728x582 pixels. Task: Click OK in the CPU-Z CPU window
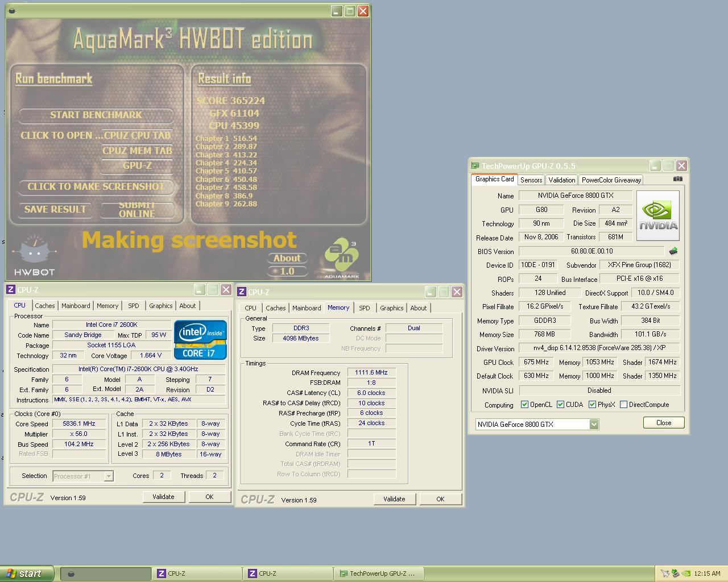[x=209, y=497]
